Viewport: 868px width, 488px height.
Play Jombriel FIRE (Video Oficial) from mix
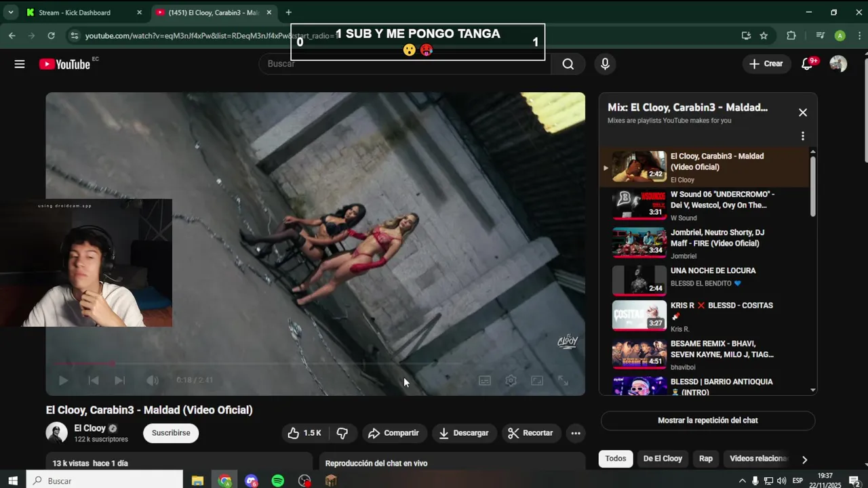pyautogui.click(x=705, y=243)
